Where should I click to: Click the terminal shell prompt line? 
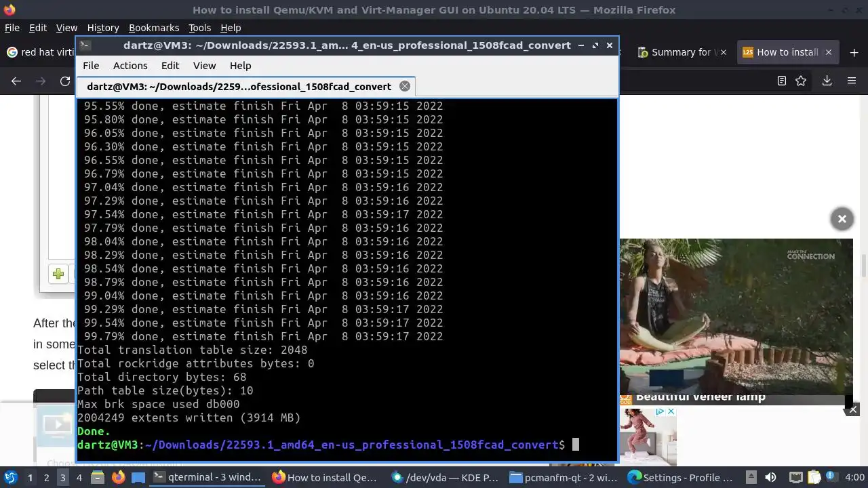(x=328, y=445)
